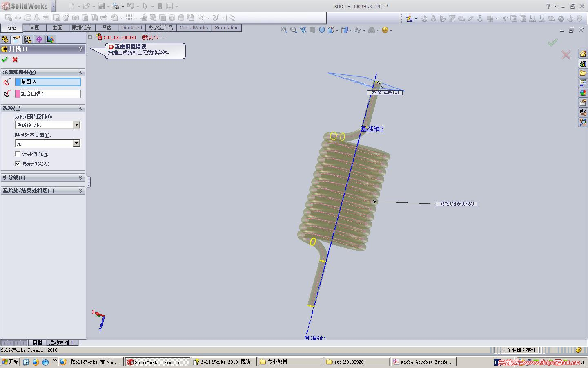Switch to the DimXpert tab
This screenshot has width=588, height=368.
[131, 28]
